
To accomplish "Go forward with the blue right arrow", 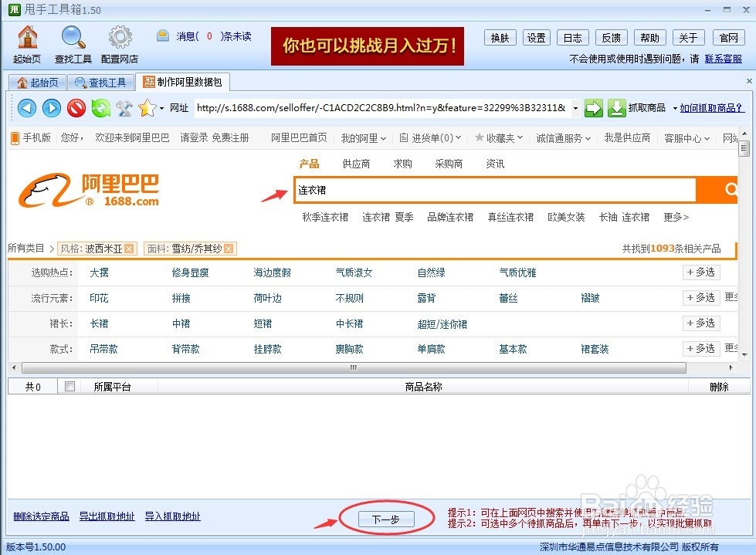I will pos(52,108).
